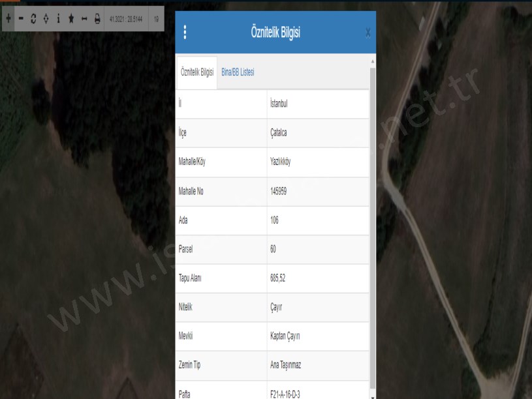Viewport: 532px width, 399px height.
Task: Click the star favorites icon
Action: click(x=71, y=20)
